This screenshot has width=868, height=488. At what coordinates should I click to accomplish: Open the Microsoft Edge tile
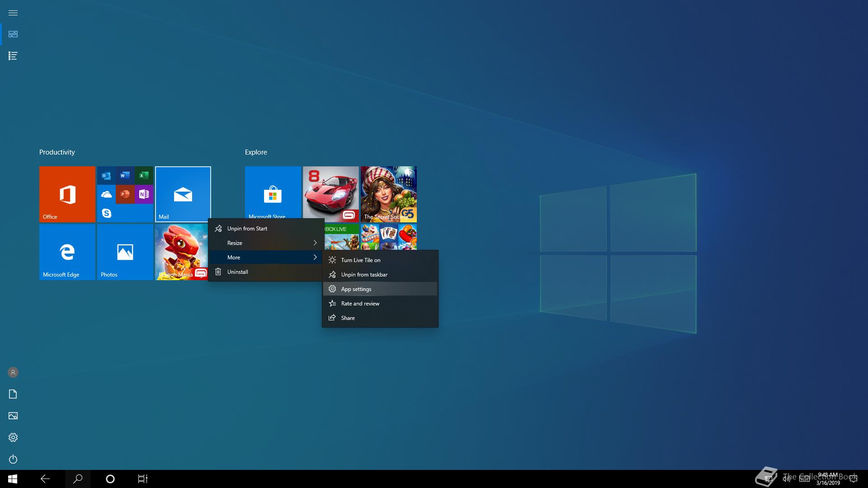coord(67,252)
